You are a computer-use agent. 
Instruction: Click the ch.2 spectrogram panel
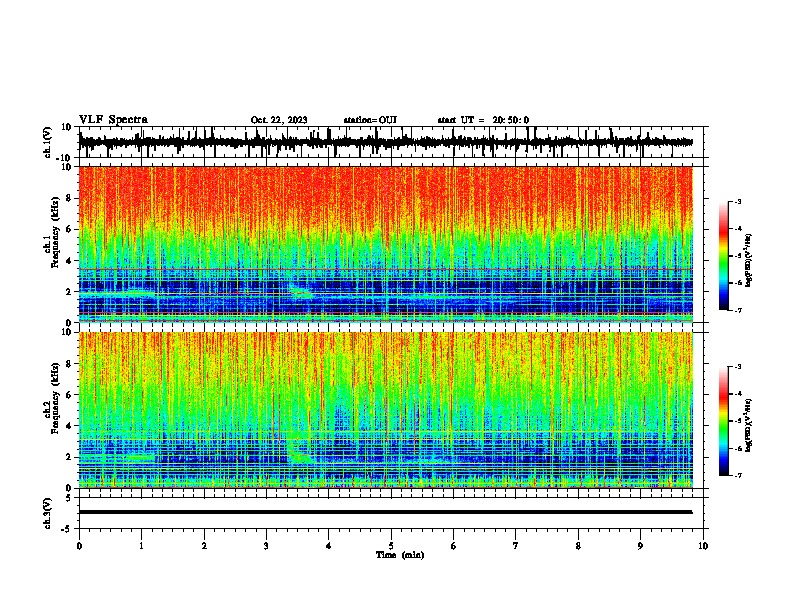pyautogui.click(x=385, y=410)
